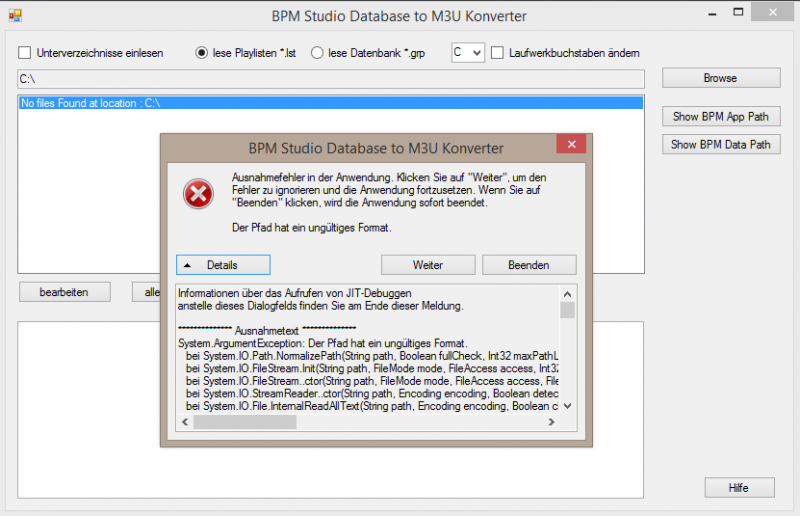Click Show BPM App Path button
Screen dimensions: 800x516
pos(721,116)
